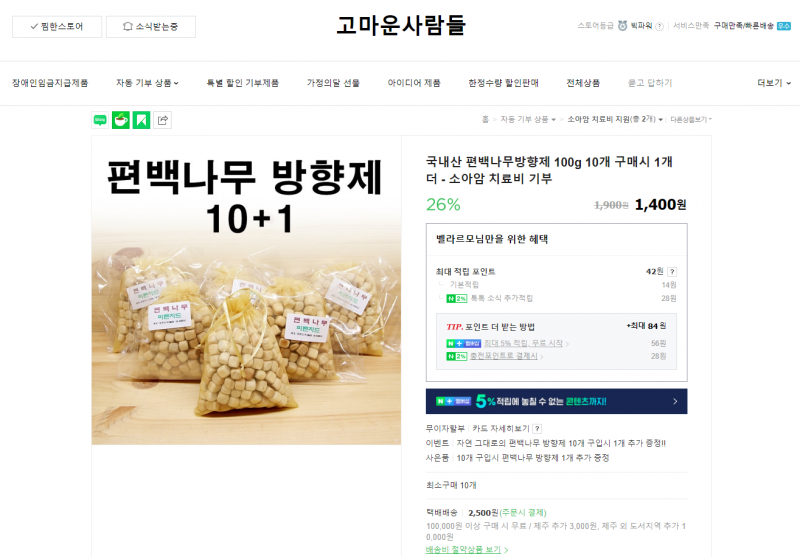Expand the 자동 기부 상품 menu
This screenshot has height=557, width=800.
click(147, 83)
